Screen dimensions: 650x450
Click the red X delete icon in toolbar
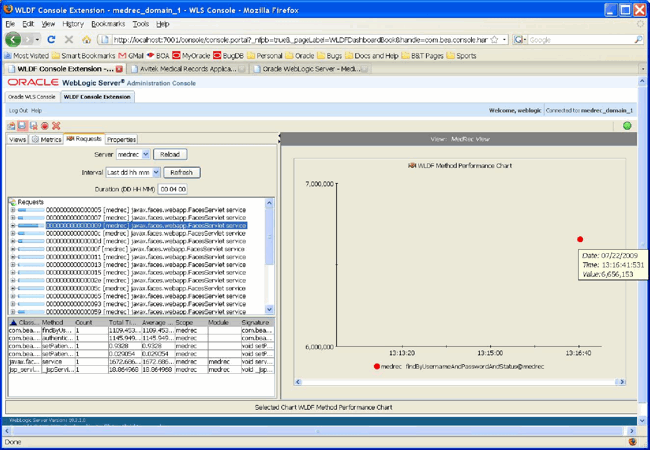(56, 126)
